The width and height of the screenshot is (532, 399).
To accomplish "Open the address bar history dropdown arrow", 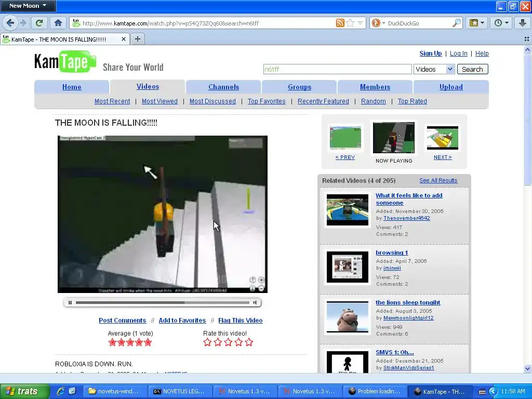I will click(x=361, y=23).
